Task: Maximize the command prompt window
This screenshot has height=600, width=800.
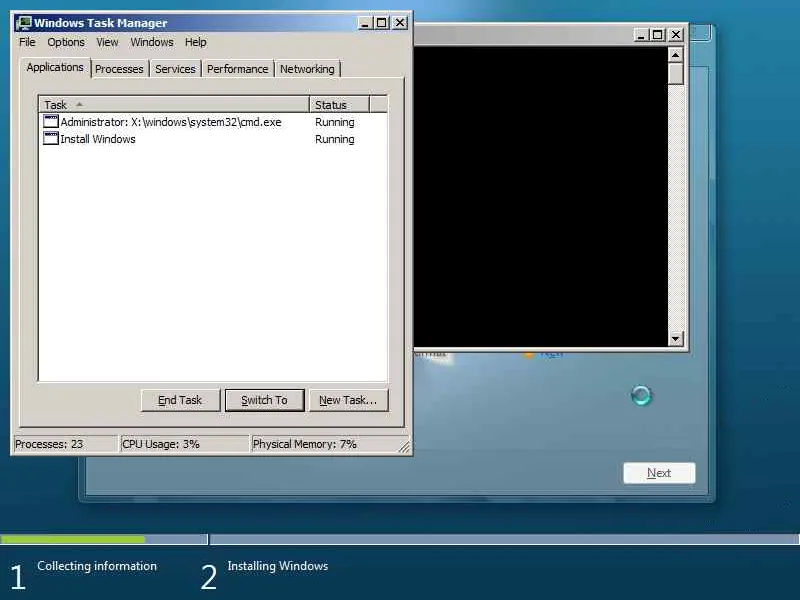Action: (x=658, y=35)
